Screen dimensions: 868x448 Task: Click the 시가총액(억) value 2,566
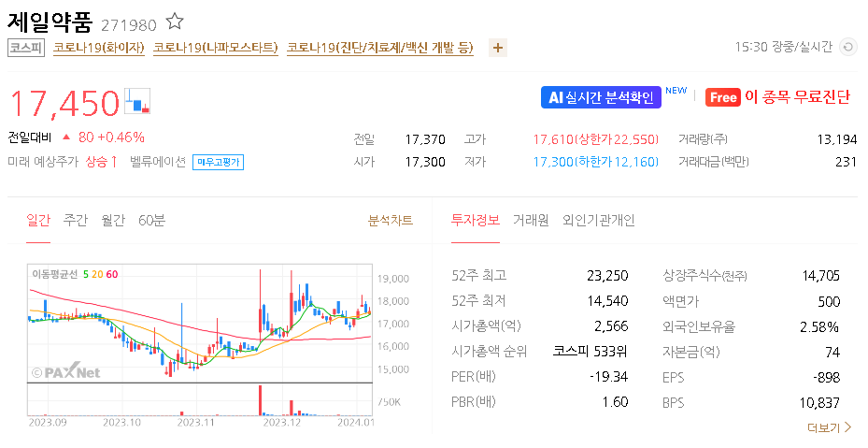point(611,326)
